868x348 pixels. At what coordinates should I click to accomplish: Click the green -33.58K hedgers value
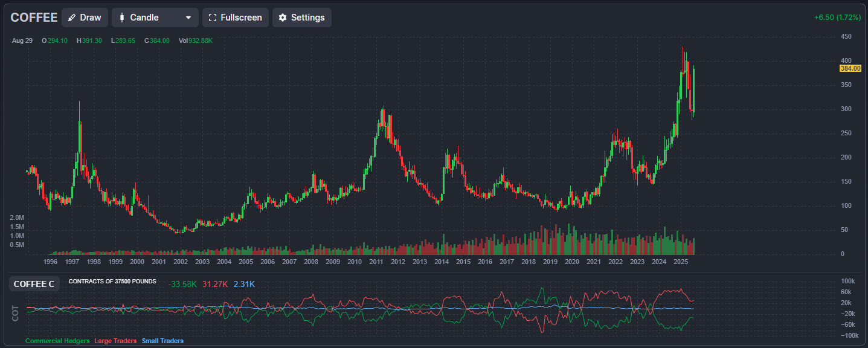pyautogui.click(x=182, y=284)
